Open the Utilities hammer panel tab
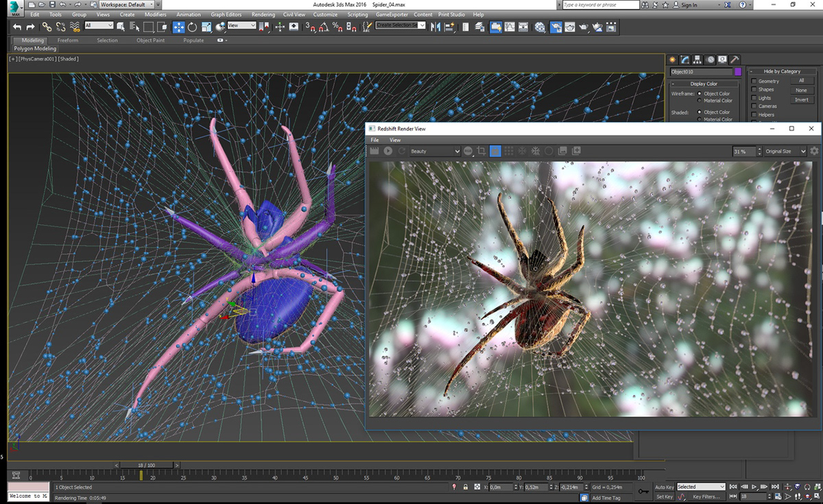 click(x=735, y=60)
